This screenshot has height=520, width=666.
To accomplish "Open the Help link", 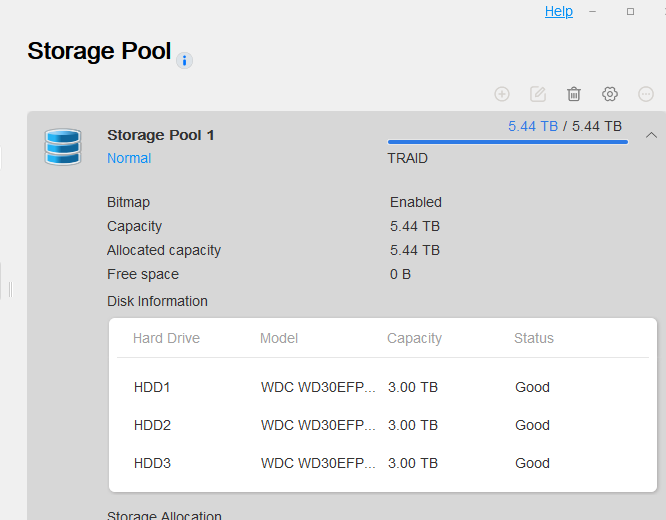I will coord(559,11).
